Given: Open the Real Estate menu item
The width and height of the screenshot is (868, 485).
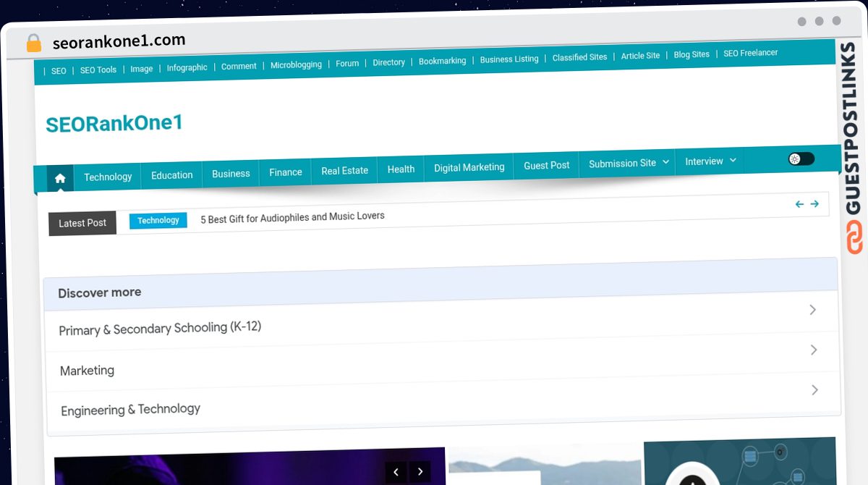Looking at the screenshot, I should pos(344,171).
